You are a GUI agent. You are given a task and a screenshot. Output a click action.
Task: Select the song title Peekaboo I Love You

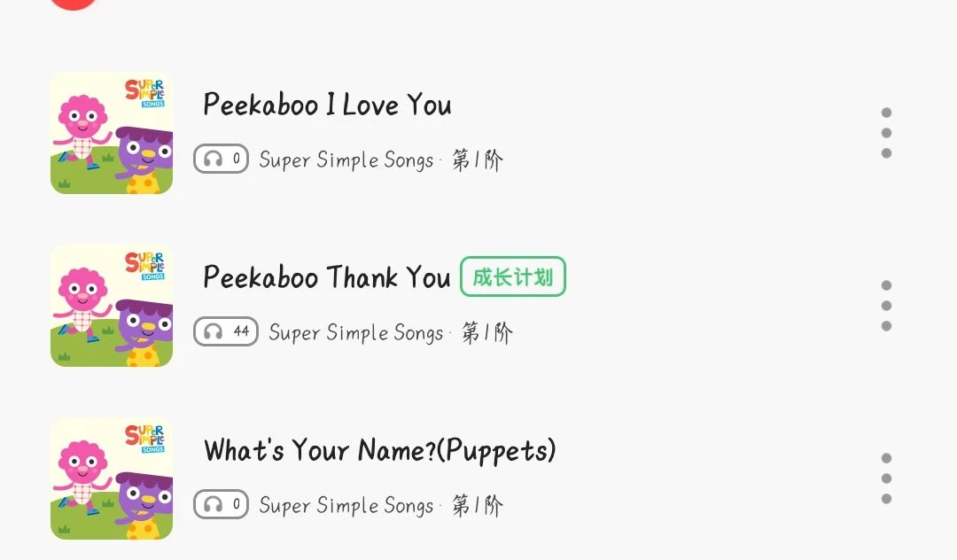tap(327, 105)
